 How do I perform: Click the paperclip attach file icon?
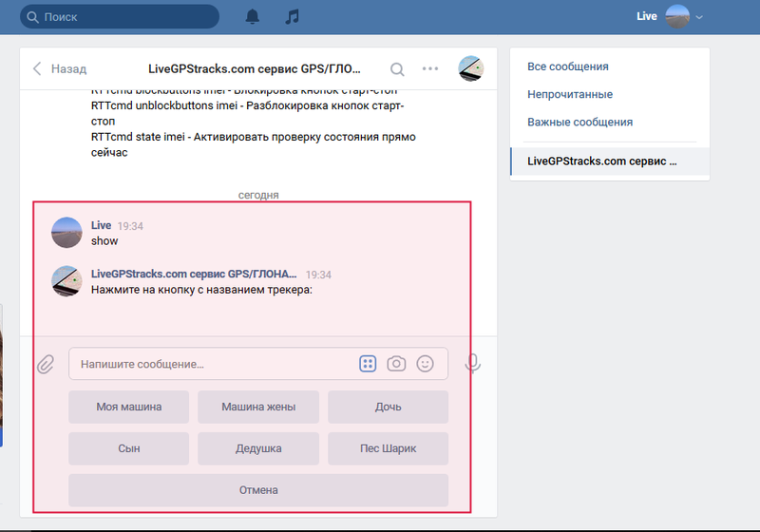pyautogui.click(x=46, y=364)
